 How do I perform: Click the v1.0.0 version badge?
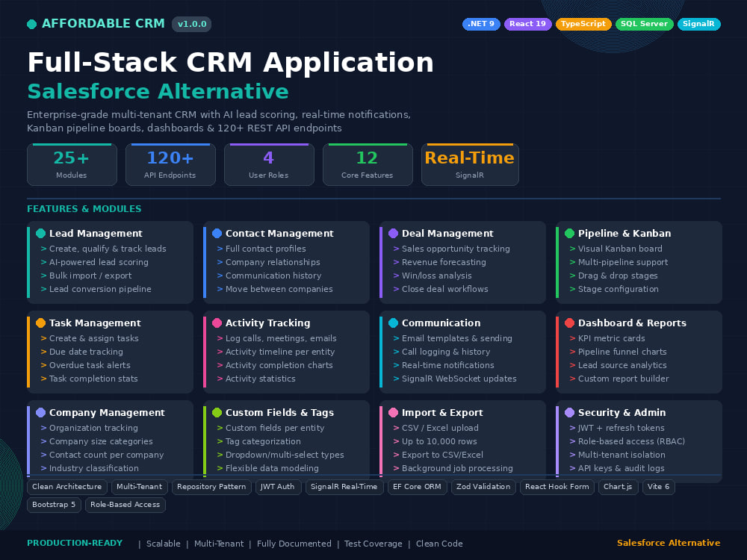click(x=191, y=24)
